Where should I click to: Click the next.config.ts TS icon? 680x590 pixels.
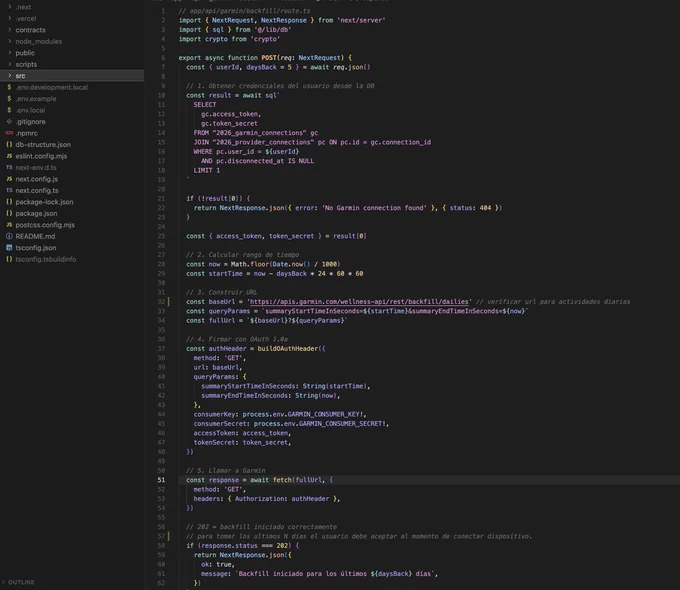coord(9,190)
